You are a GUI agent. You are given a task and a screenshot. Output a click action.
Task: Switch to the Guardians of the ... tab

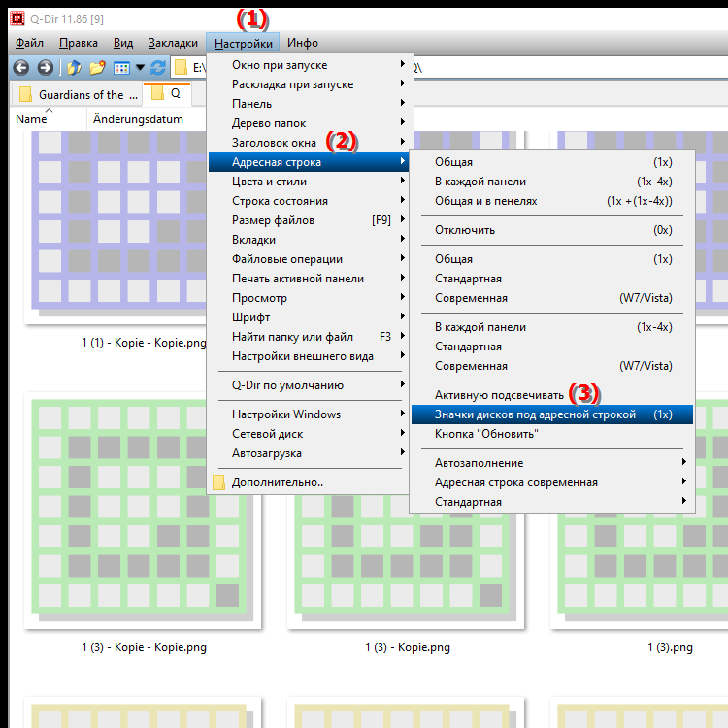(77, 95)
